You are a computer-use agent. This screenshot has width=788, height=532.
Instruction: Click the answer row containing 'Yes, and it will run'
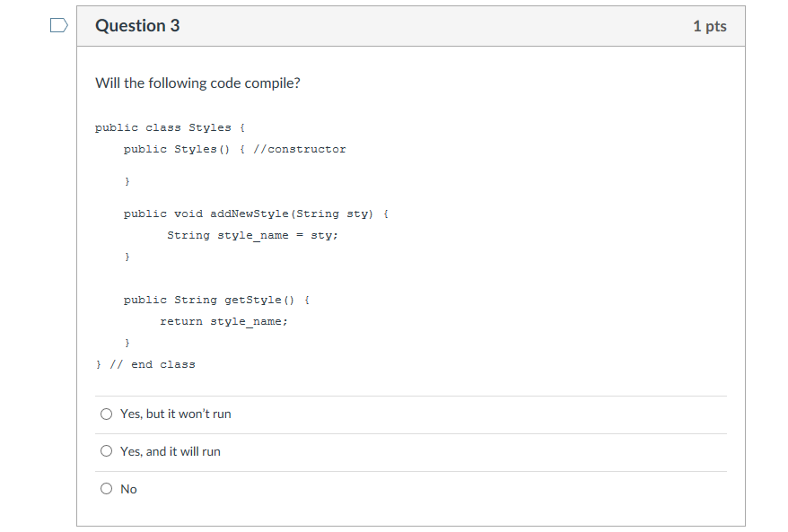pyautogui.click(x=359, y=451)
